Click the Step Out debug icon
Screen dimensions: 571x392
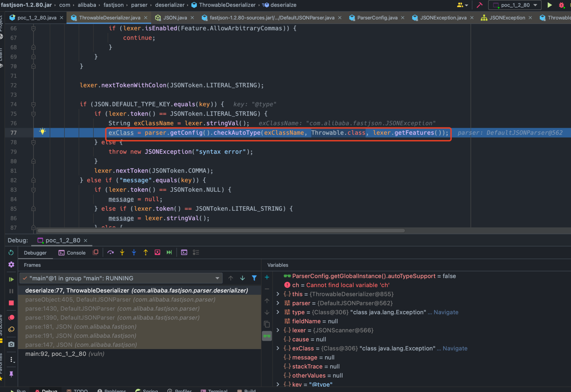tap(146, 252)
